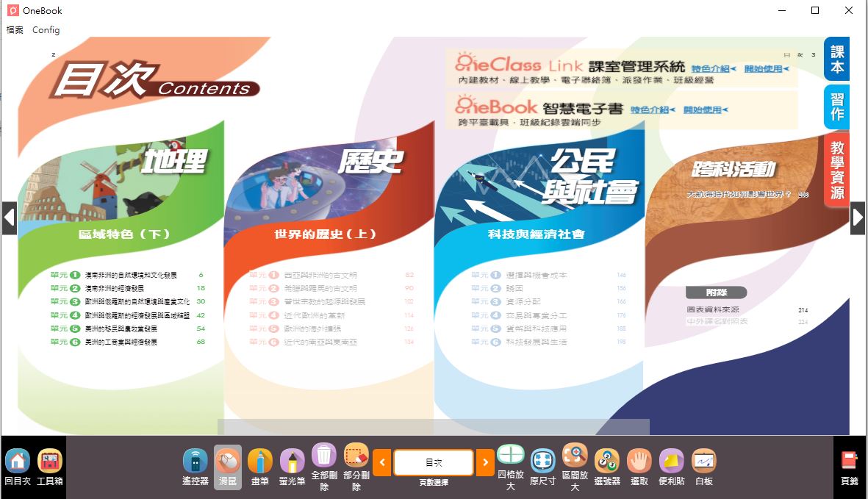The image size is (868, 499).
Task: Select the 螢光筆 highlighter tool
Action: pyautogui.click(x=292, y=467)
